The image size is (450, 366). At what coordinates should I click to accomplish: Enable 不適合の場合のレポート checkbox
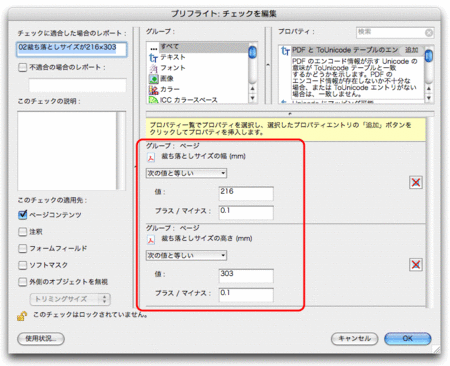click(x=22, y=67)
